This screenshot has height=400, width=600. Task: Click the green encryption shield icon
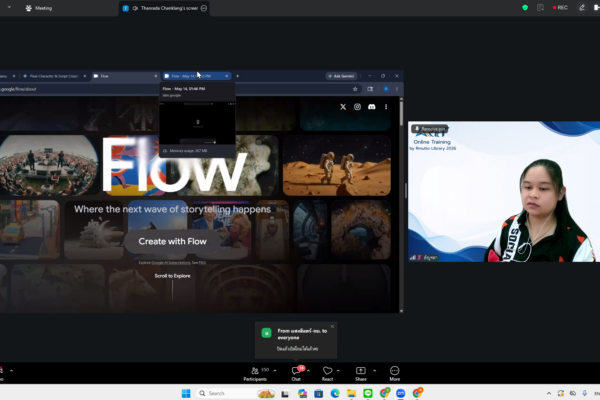tap(525, 8)
